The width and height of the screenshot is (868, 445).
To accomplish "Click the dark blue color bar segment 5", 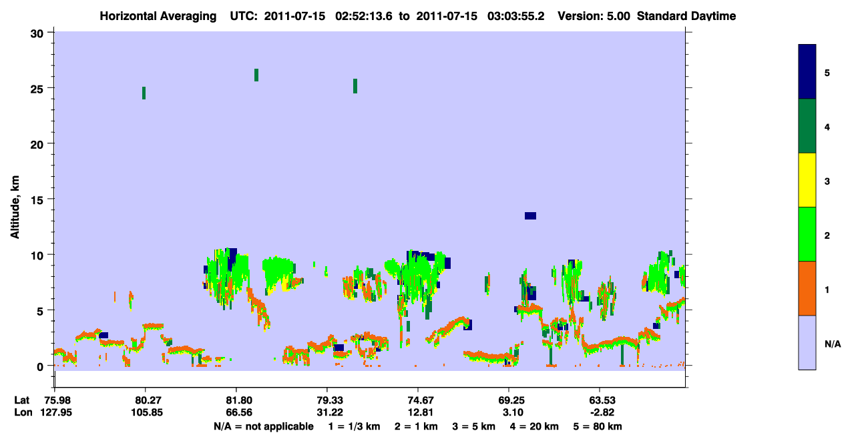I will (807, 71).
